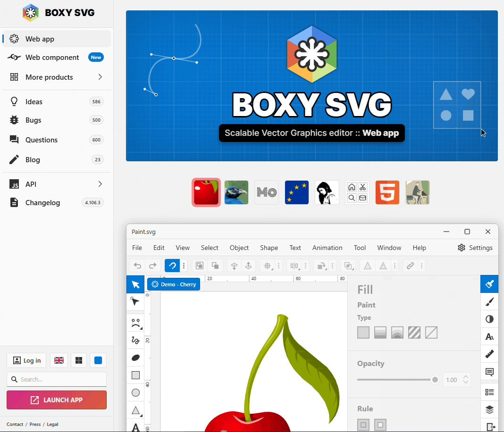Select linear gradient paint type
The height and width of the screenshot is (432, 504).
pyautogui.click(x=380, y=332)
